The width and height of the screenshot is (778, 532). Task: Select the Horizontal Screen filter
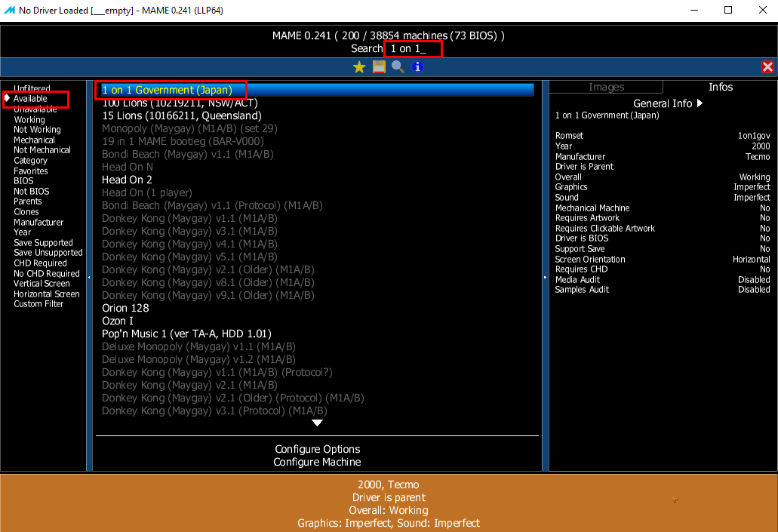[x=47, y=294]
